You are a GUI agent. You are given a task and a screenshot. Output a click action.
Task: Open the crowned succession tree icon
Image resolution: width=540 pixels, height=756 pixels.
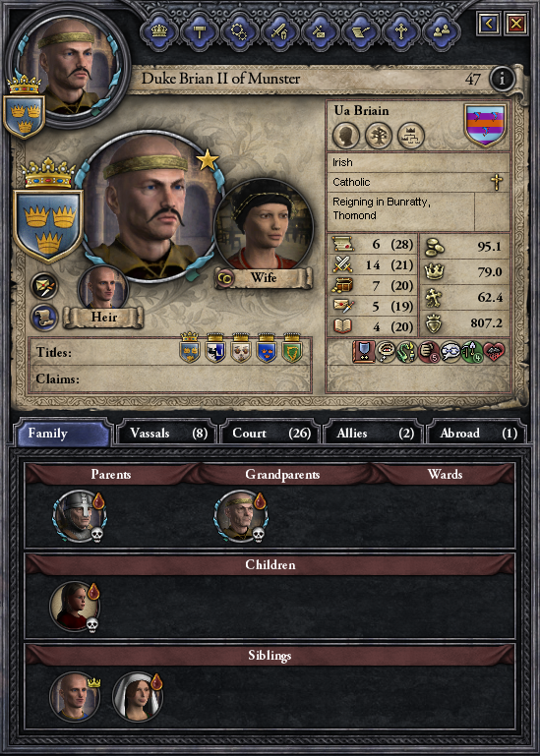pos(411,136)
